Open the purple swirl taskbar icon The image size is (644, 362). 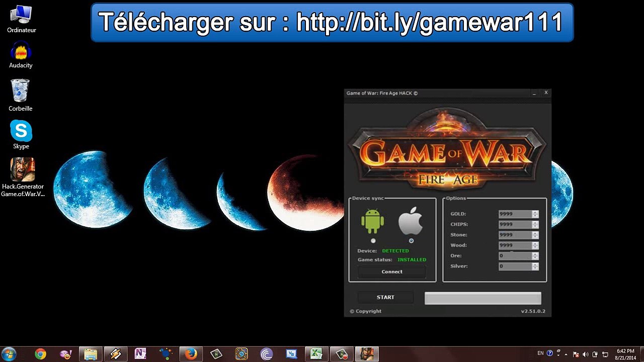point(266,354)
